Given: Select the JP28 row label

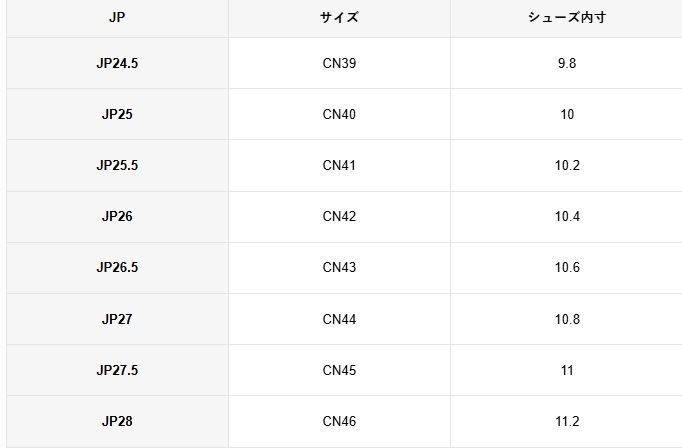Looking at the screenshot, I should coord(117,421).
